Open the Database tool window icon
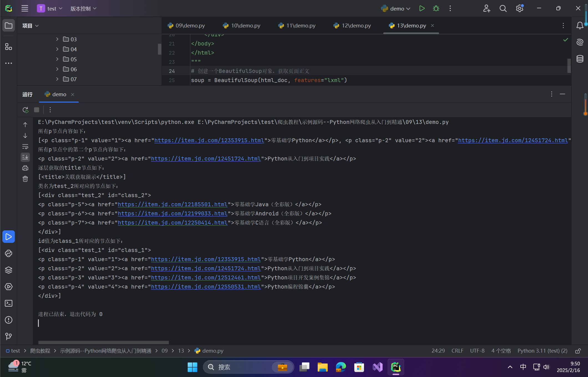The width and height of the screenshot is (588, 377). point(580,59)
